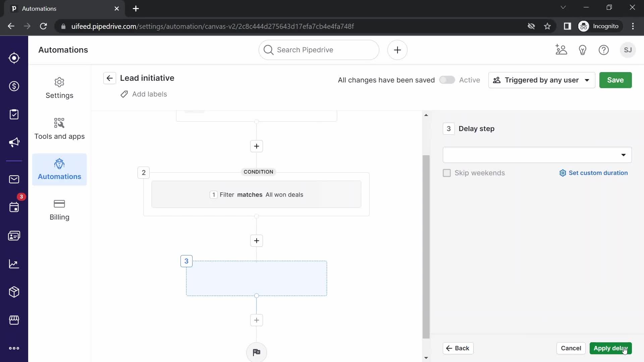Click the flag/goal marker icon at bottom
644x362 pixels.
click(257, 352)
